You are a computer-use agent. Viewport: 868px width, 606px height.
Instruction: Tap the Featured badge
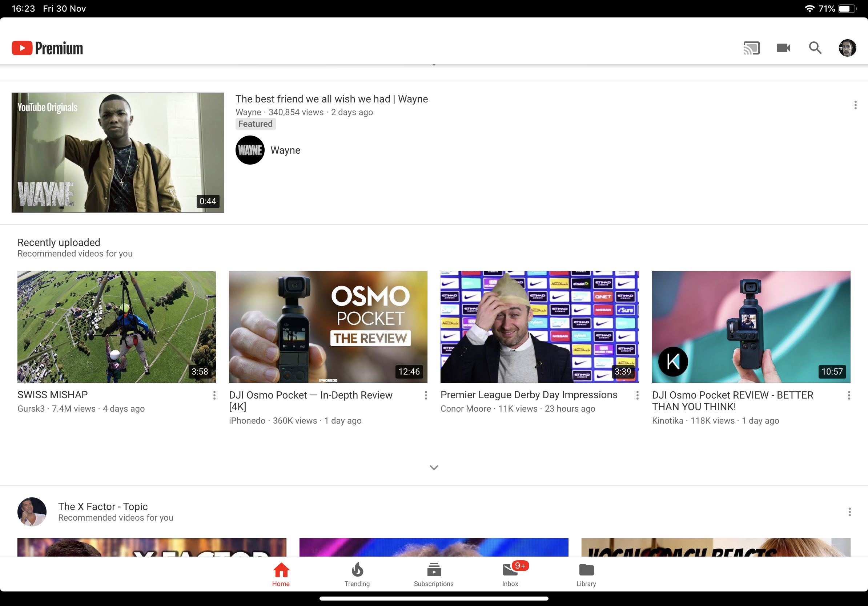(x=256, y=124)
